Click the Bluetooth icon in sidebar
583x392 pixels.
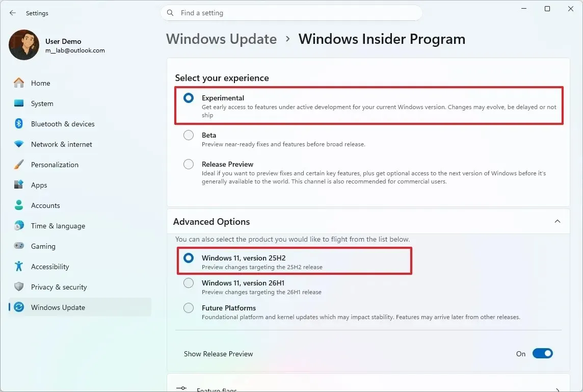[x=18, y=123]
